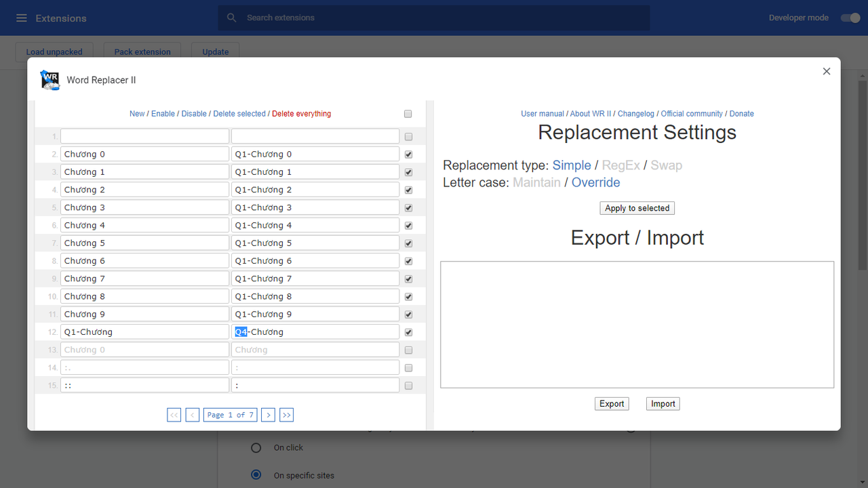Go to the first page of replacements

coord(174,415)
